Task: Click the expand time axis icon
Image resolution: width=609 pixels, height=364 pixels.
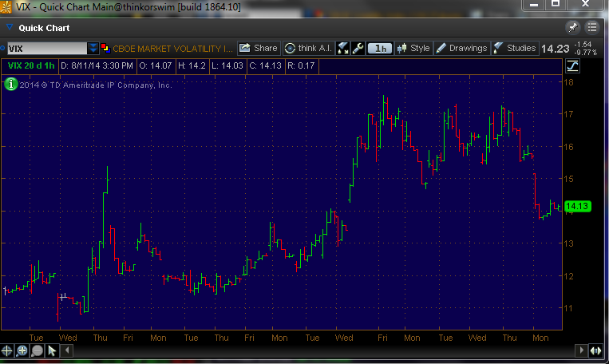Action: point(595,350)
